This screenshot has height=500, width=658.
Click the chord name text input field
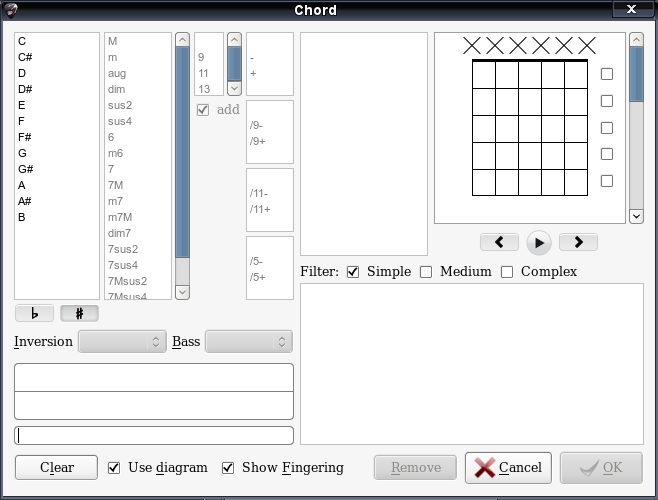[x=154, y=435]
